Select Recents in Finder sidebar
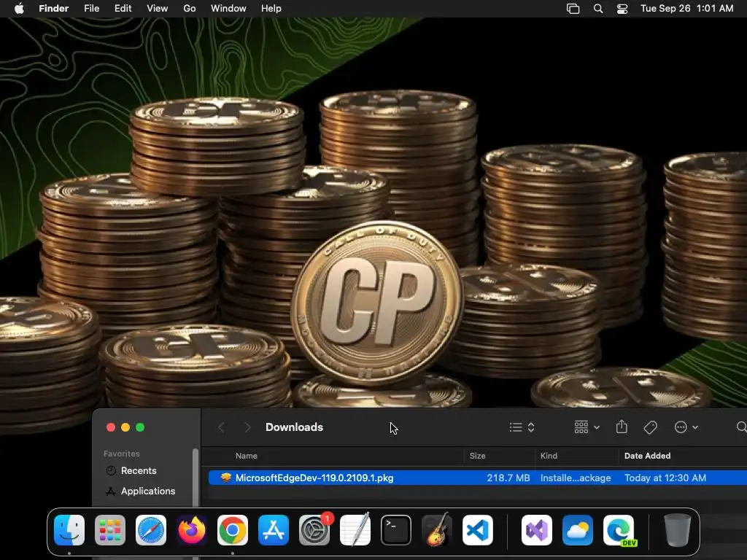The width and height of the screenshot is (747, 560). pyautogui.click(x=138, y=470)
